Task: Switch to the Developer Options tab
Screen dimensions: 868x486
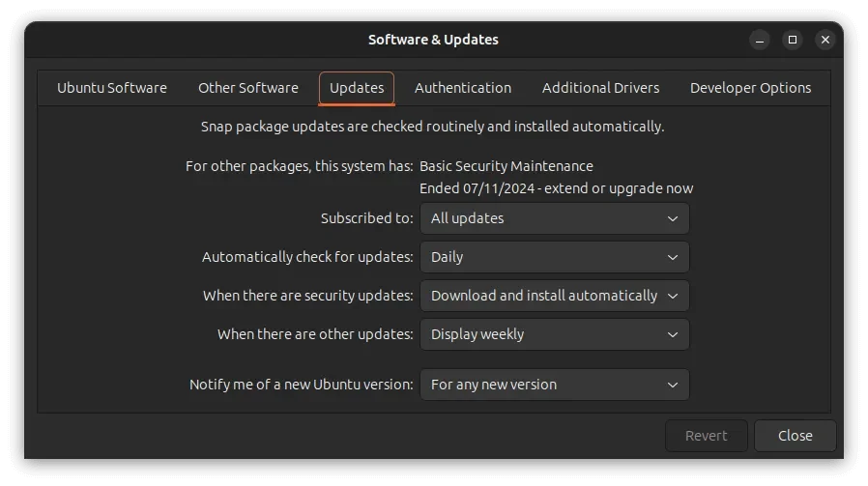Action: coord(750,88)
